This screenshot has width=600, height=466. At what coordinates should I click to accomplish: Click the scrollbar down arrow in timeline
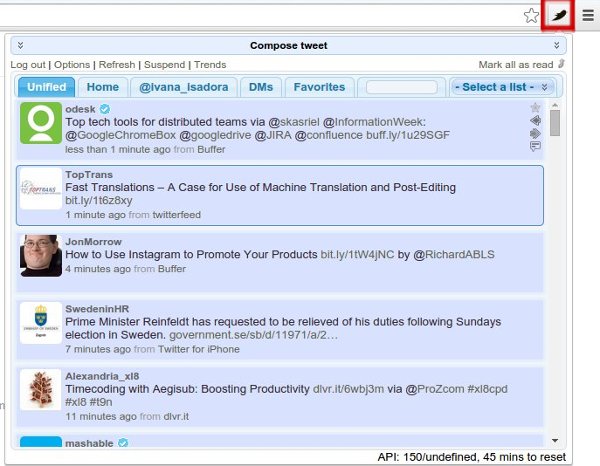pos(555,439)
